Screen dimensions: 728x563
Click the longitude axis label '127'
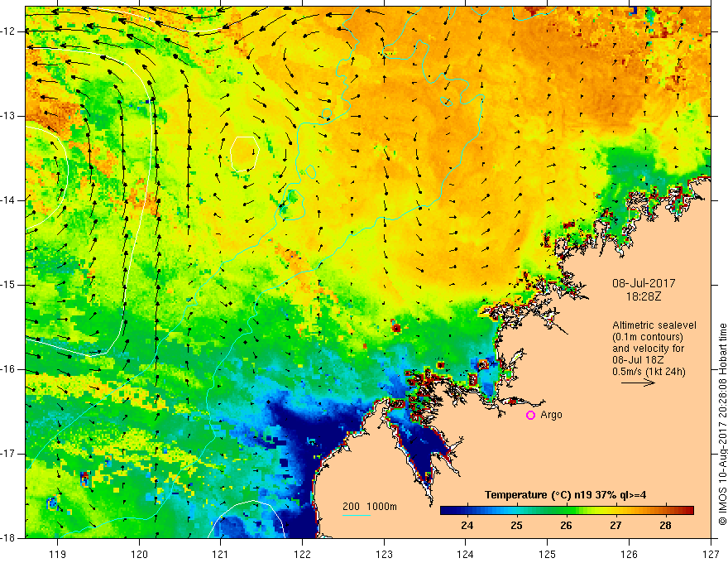coord(711,554)
